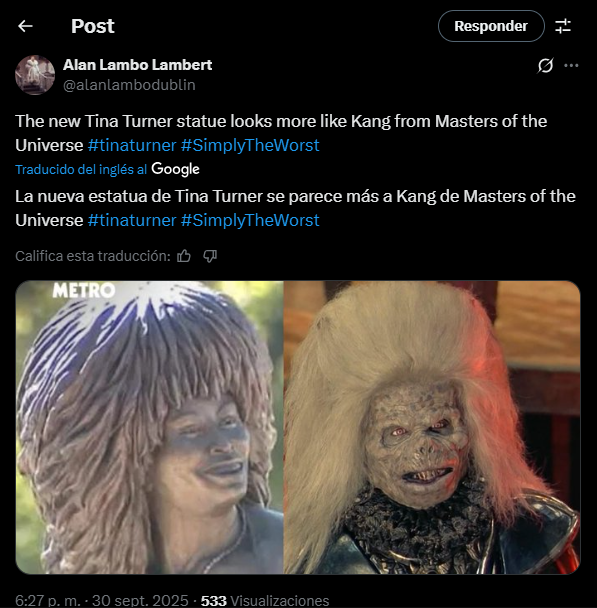Image resolution: width=597 pixels, height=608 pixels.
Task: Click #tinaturner hashtag in translated text
Action: tap(132, 220)
